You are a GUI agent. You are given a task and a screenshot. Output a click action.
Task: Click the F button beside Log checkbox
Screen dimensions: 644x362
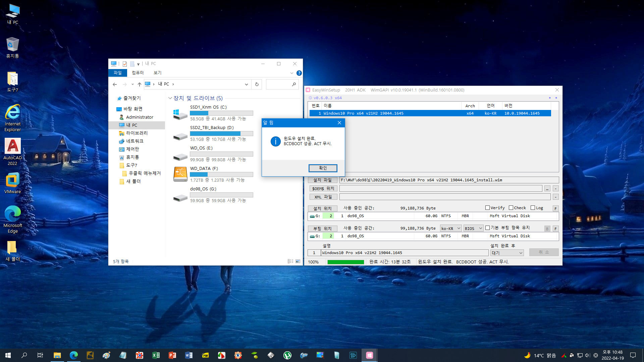click(555, 208)
